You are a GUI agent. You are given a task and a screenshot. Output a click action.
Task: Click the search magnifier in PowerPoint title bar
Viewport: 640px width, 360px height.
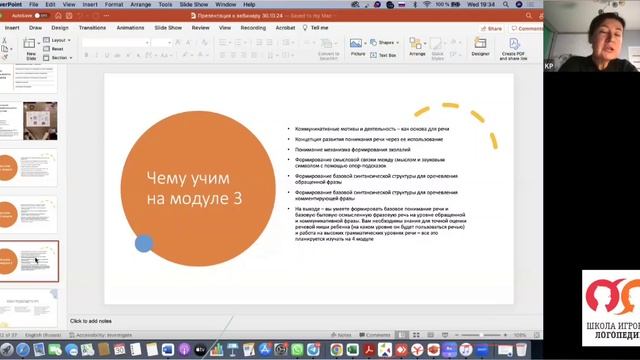[529, 16]
